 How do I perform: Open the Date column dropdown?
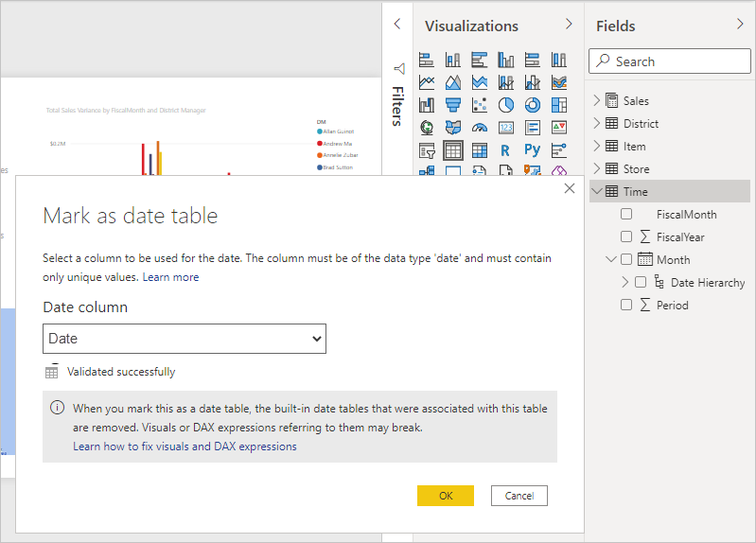coord(185,339)
